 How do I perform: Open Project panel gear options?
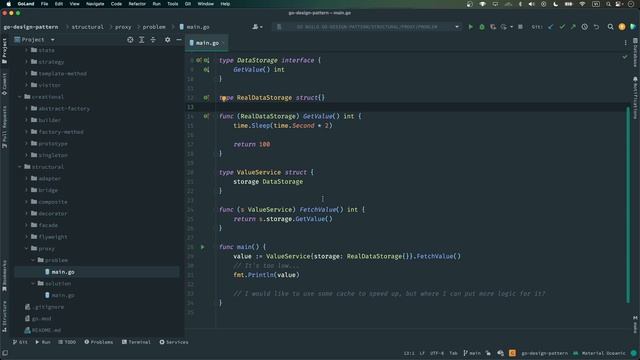pyautogui.click(x=168, y=40)
